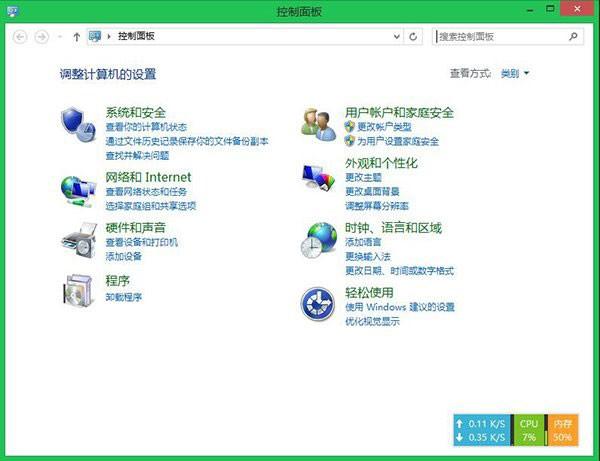Image resolution: width=600 pixels, height=461 pixels.
Task: Click the shield icon beside 为用户设置家庭安全
Action: [349, 141]
